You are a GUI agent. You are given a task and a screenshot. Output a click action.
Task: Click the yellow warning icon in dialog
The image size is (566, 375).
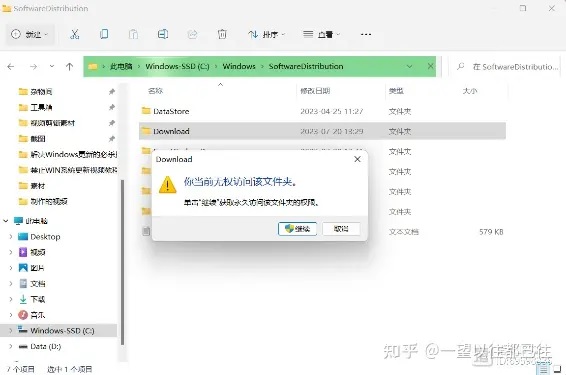point(167,184)
